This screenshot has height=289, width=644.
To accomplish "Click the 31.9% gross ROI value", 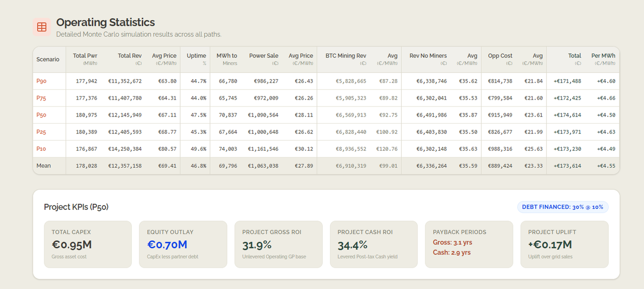I will point(257,245).
